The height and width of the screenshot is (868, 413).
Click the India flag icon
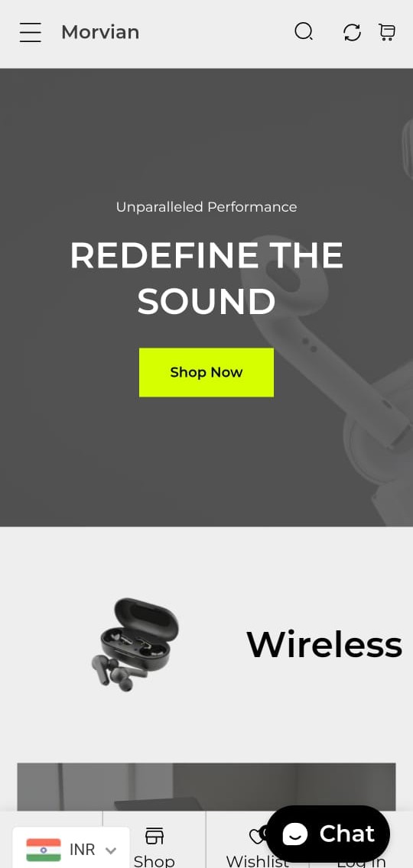[44, 850]
